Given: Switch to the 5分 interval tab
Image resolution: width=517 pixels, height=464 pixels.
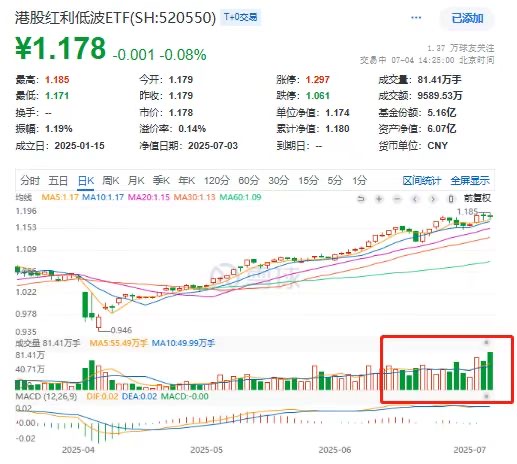Looking at the screenshot, I should [335, 181].
